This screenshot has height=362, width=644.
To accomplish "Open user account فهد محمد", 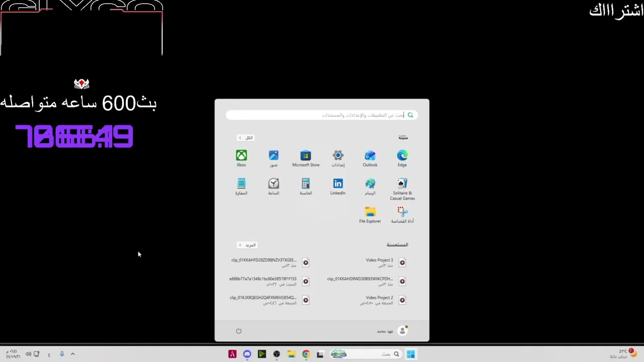I will click(392, 331).
